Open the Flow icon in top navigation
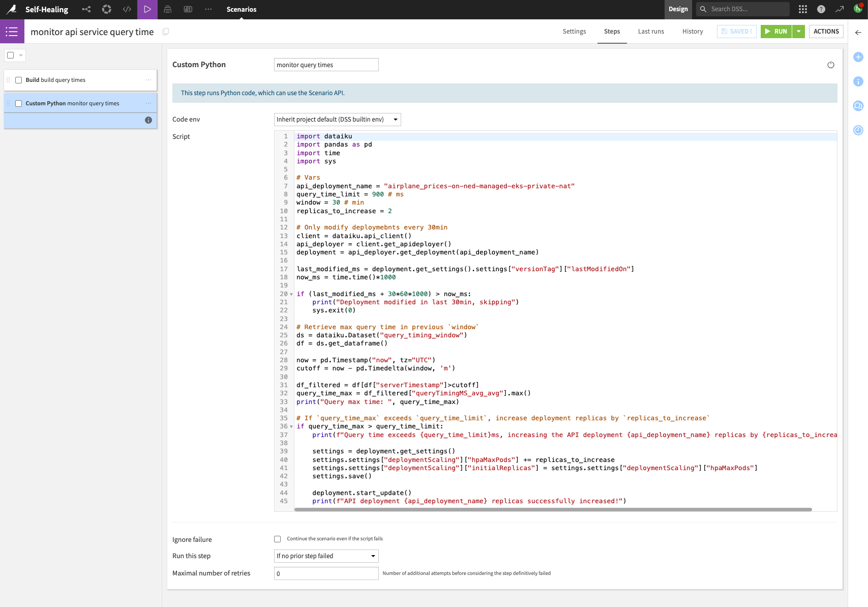 coord(86,9)
